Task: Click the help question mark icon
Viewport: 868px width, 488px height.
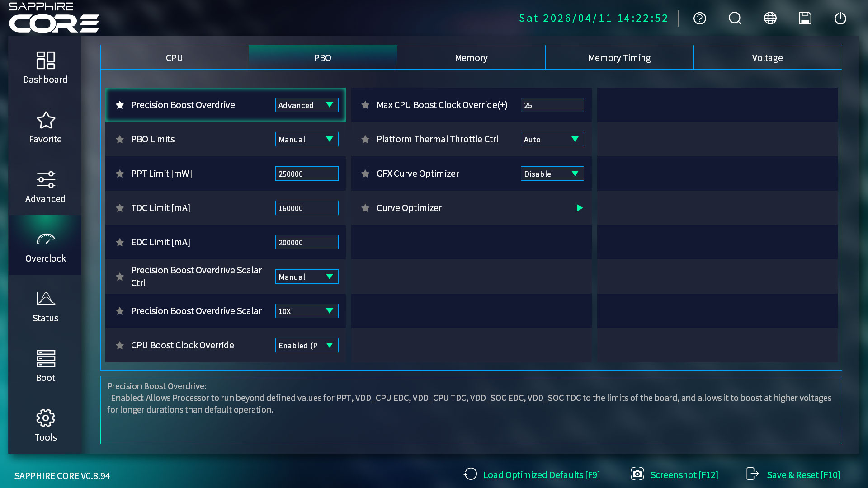Action: [x=699, y=19]
